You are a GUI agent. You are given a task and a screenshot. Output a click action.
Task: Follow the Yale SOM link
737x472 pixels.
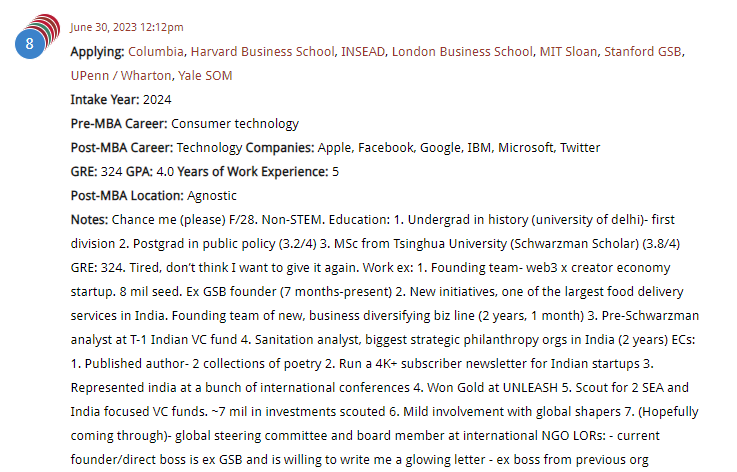pos(205,76)
